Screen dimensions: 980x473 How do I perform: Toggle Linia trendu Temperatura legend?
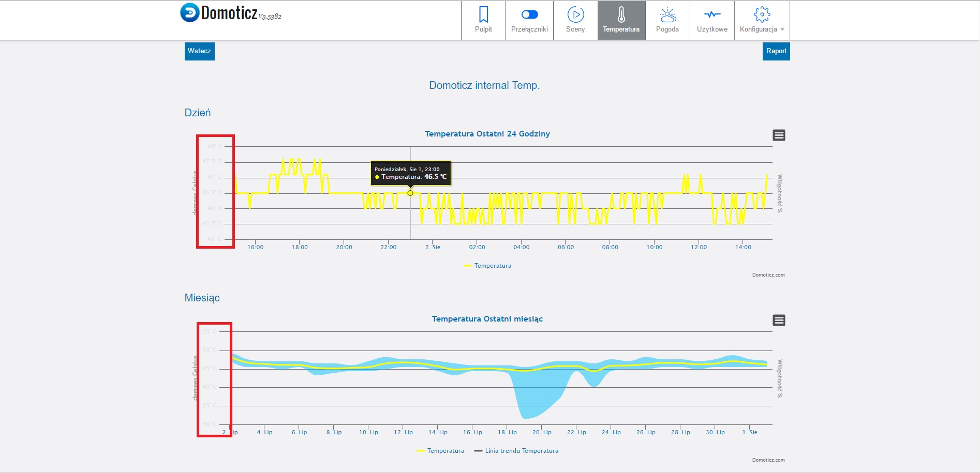(516, 451)
